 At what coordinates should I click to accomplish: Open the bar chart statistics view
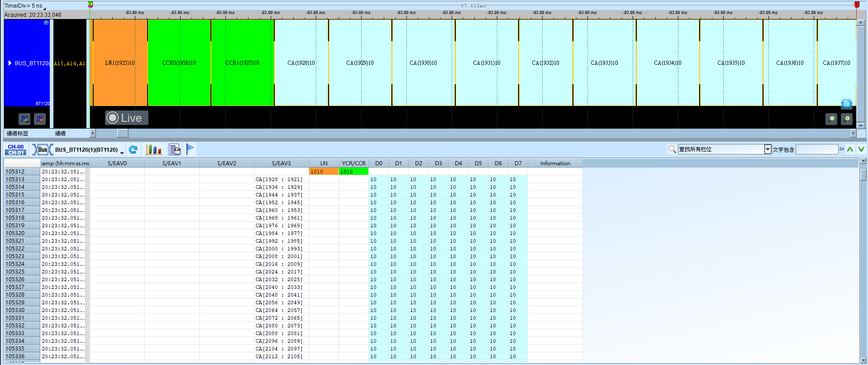pyautogui.click(x=154, y=149)
